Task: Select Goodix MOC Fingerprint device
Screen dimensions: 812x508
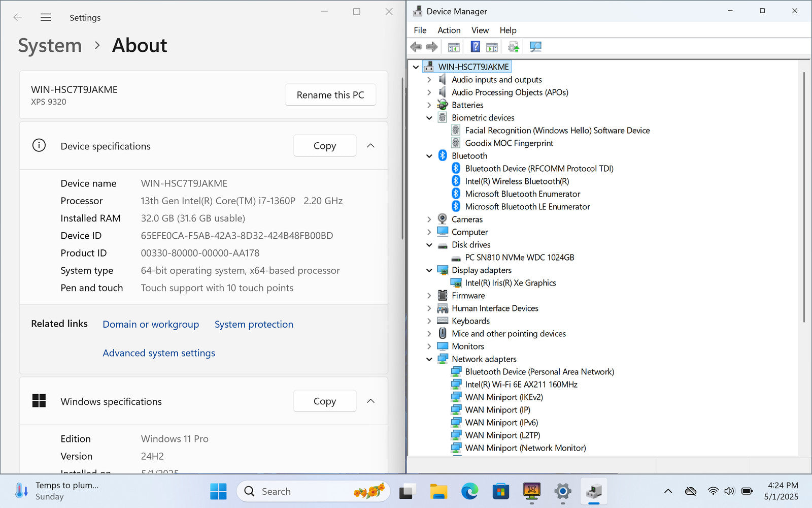Action: coord(509,143)
